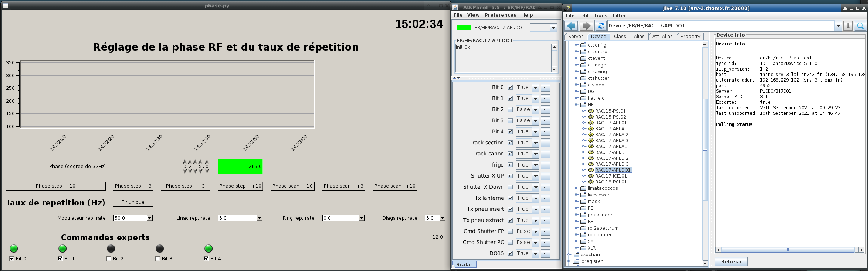This screenshot has height=271, width=868.
Task: Switch to the Property tab in Jive
Action: [690, 37]
